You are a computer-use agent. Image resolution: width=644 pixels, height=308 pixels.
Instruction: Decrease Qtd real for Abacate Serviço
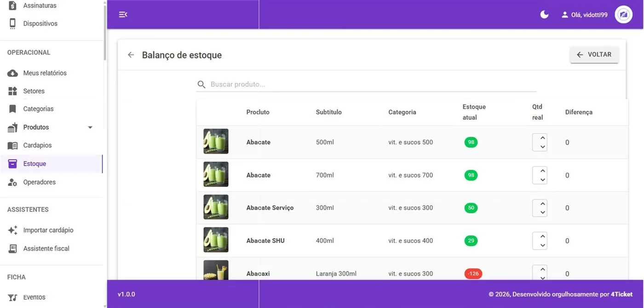tap(543, 213)
